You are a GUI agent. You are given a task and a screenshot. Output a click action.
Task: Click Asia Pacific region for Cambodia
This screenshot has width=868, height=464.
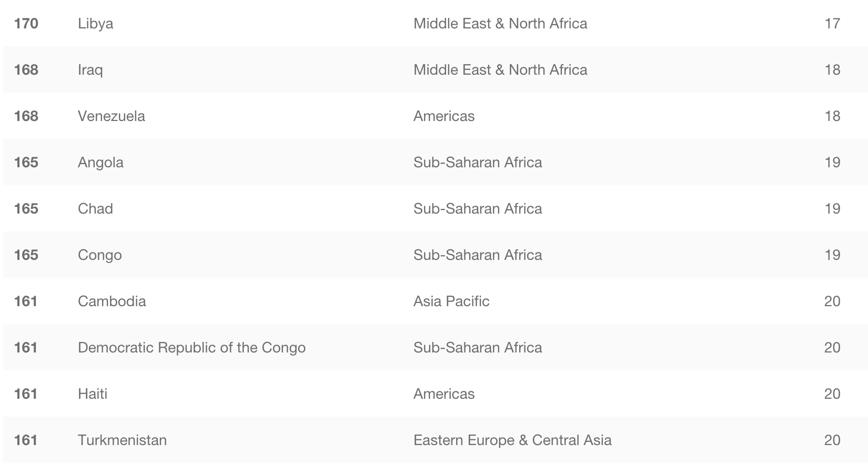click(x=451, y=301)
